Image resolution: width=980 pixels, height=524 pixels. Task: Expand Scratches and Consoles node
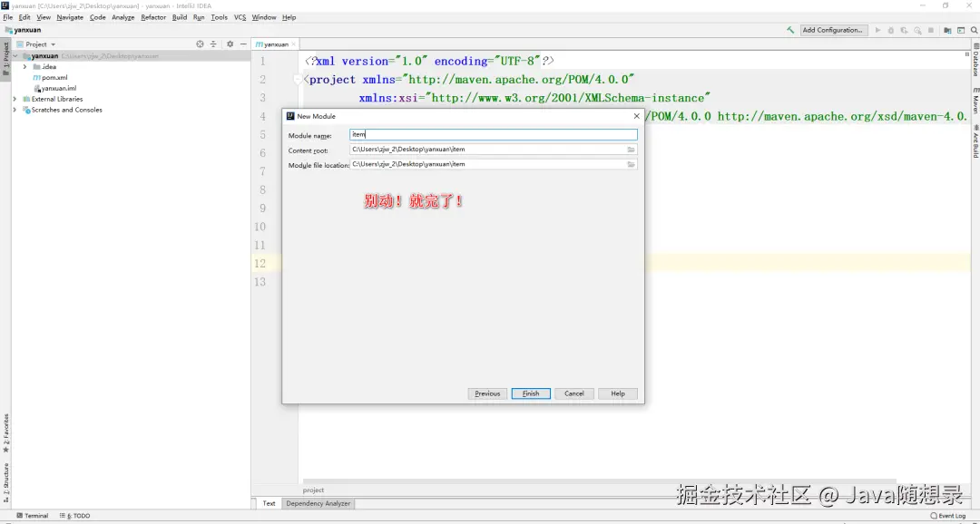tap(15, 110)
